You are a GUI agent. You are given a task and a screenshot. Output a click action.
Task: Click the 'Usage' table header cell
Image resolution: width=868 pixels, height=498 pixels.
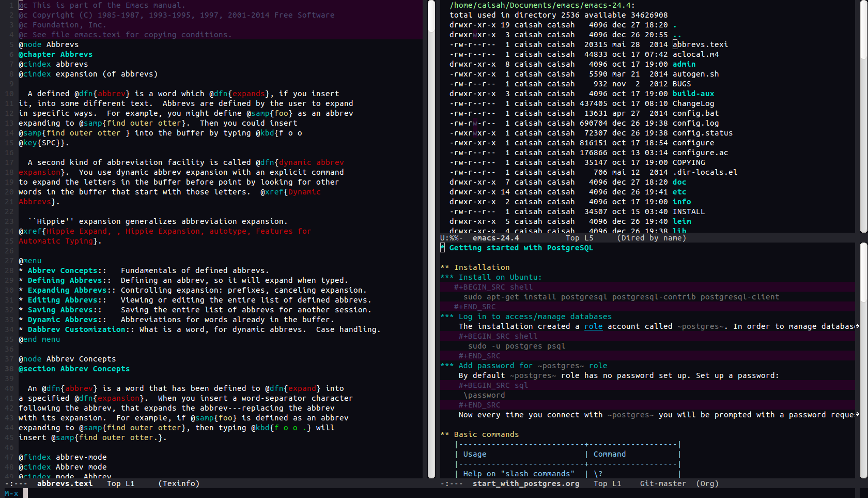point(474,454)
